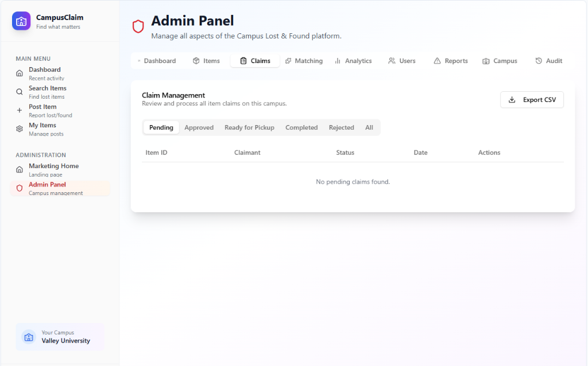Screen dimensions: 588x366
Task: Show Completed claims
Action: [301, 127]
